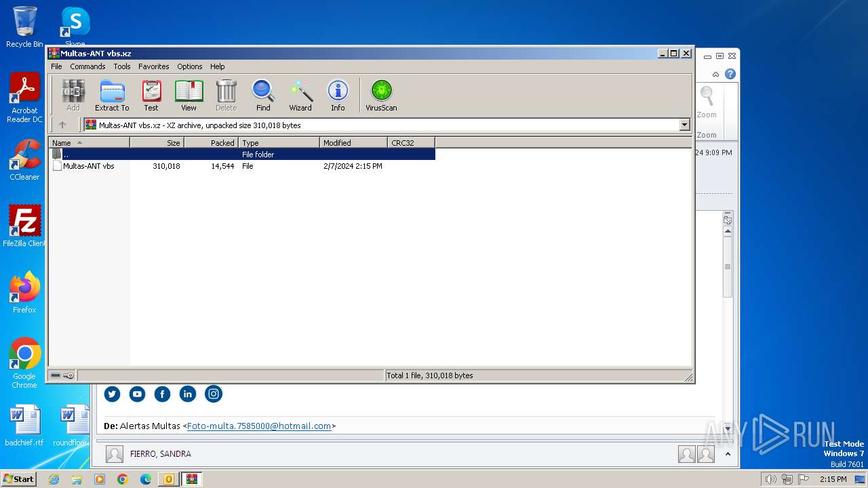868x488 pixels.
Task: Open the Favorites menu
Action: pyautogui.click(x=154, y=66)
